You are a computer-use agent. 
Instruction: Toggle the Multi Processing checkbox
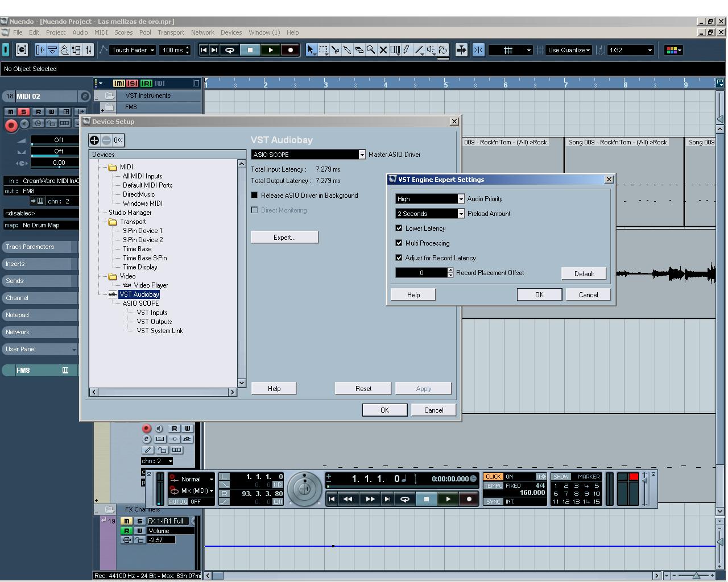pos(399,243)
